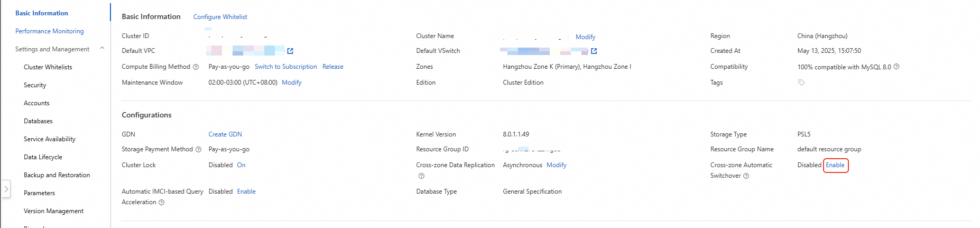Image resolution: width=980 pixels, height=228 pixels.
Task: Enable Cross-zone Automatic Switchover
Action: click(835, 165)
